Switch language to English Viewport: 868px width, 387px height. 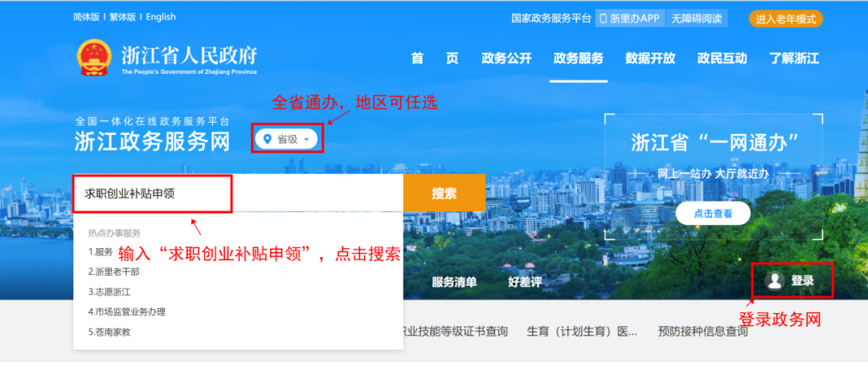click(161, 17)
